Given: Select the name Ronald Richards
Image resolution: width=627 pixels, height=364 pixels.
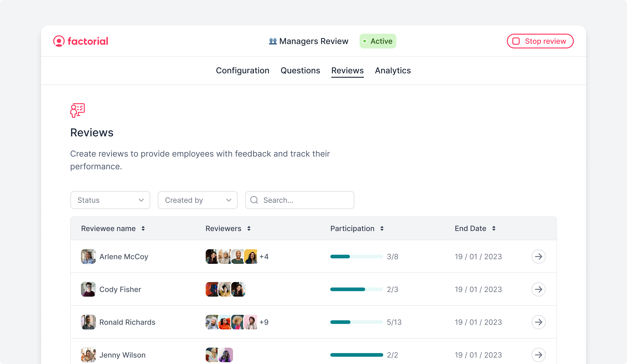Looking at the screenshot, I should [127, 322].
